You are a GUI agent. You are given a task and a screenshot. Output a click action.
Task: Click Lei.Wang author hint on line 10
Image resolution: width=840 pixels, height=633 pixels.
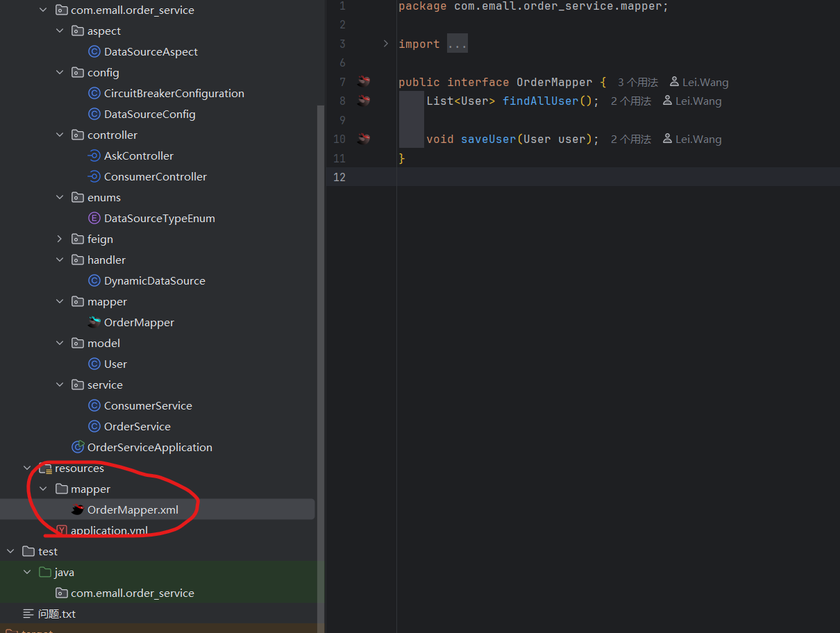click(x=698, y=140)
